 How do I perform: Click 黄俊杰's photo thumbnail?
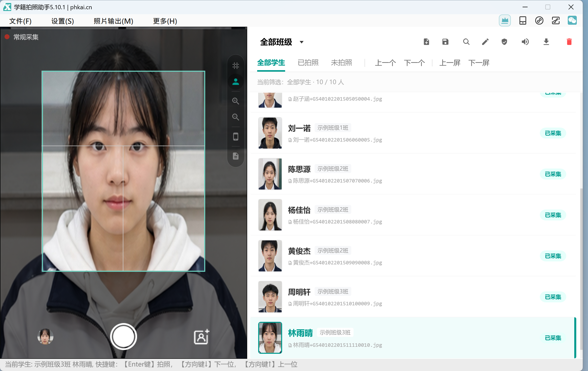pyautogui.click(x=270, y=256)
